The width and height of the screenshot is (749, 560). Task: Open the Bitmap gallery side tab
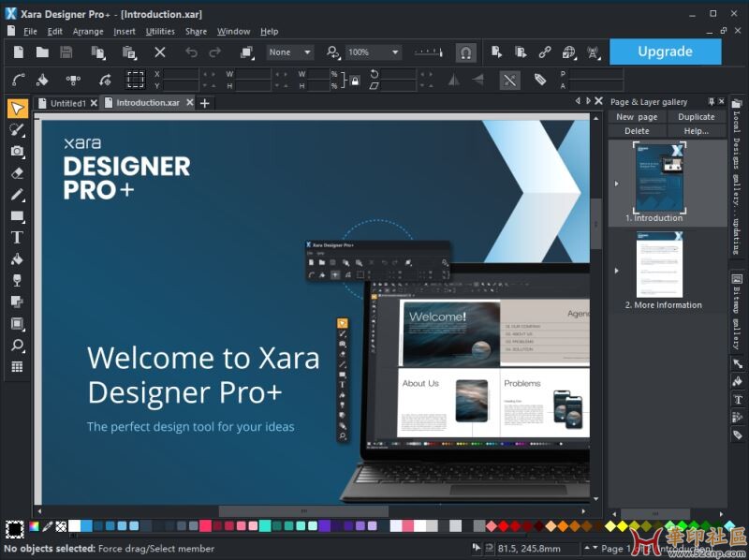pyautogui.click(x=737, y=312)
